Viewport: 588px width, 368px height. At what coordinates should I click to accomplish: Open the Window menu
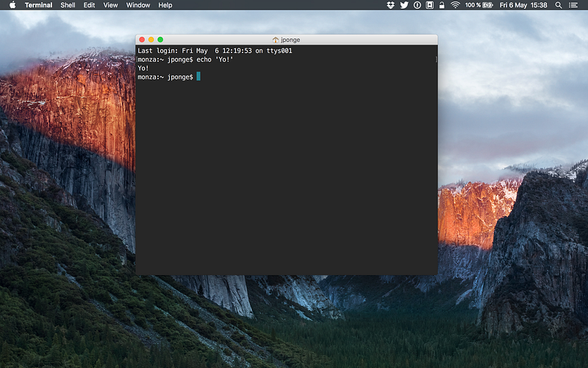click(137, 5)
